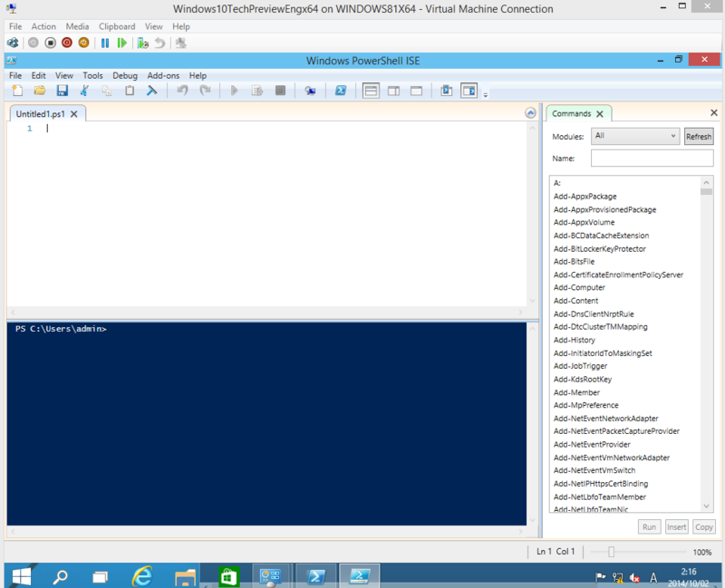The width and height of the screenshot is (725, 588).
Task: Show Script Pane Maximized layout icon
Action: coord(416,91)
